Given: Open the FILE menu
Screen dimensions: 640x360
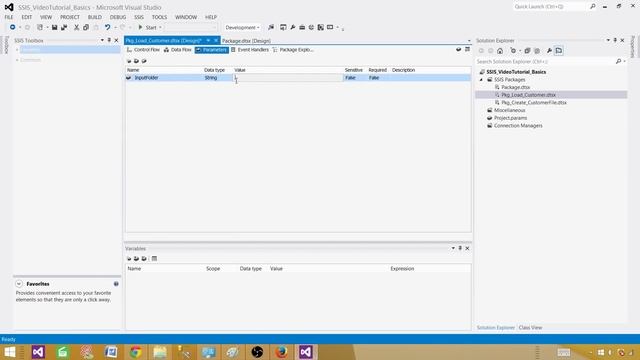Looking at the screenshot, I should click(x=9, y=17).
